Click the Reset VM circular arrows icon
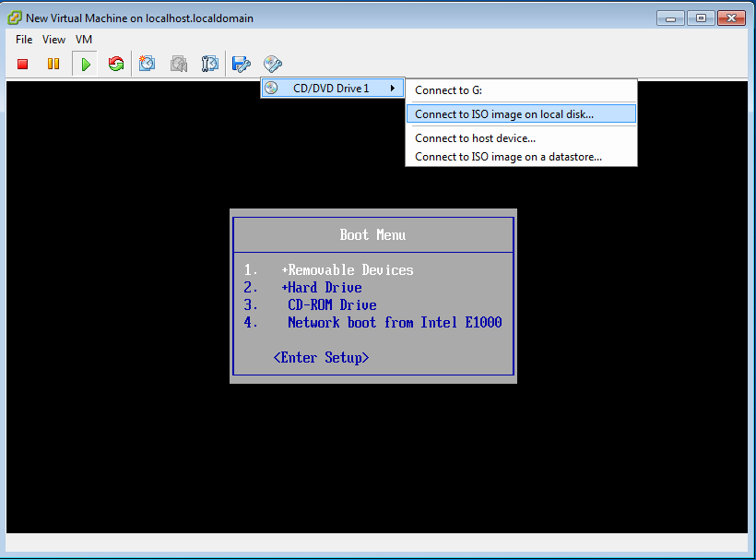The width and height of the screenshot is (756, 560). 116,64
